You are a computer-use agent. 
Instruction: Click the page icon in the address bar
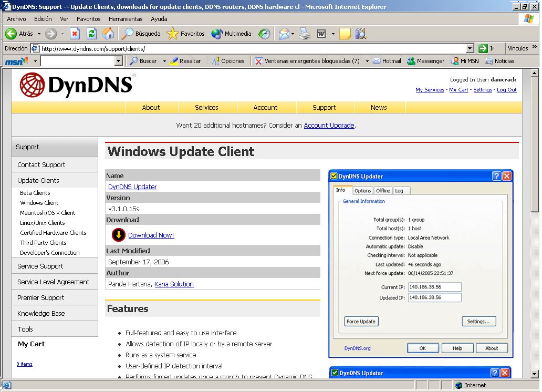[x=35, y=48]
